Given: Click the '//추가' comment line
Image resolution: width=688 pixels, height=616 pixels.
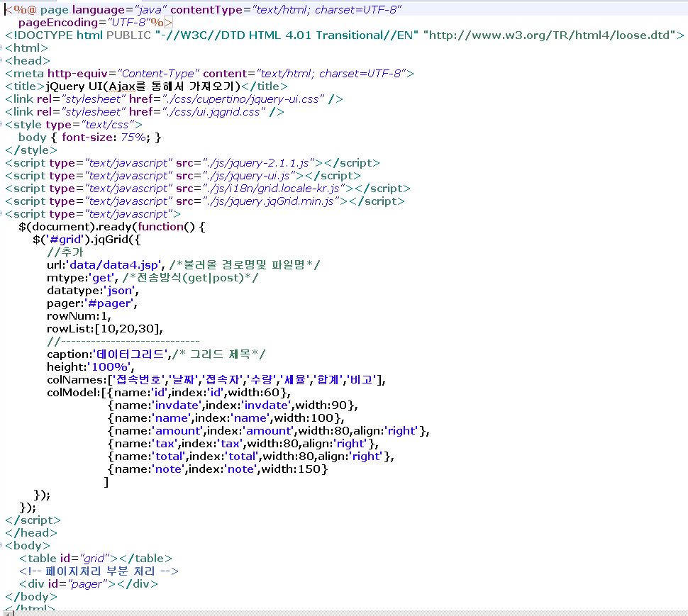Looking at the screenshot, I should pos(65,252).
